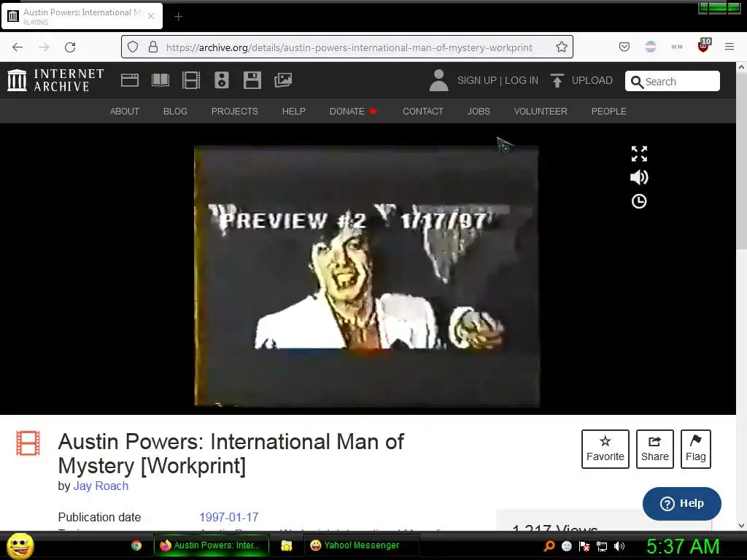Open Firefox hamburger menu

point(729,47)
